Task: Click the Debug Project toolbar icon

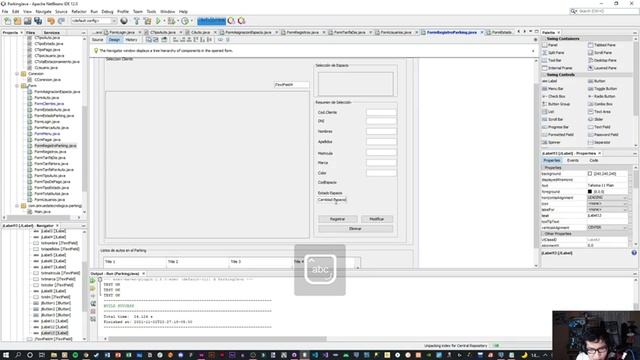Action: [x=172, y=21]
